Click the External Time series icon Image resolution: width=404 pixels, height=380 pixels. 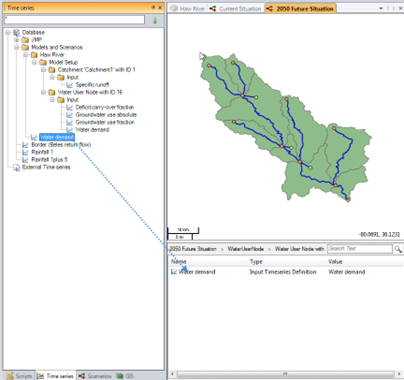click(16, 167)
